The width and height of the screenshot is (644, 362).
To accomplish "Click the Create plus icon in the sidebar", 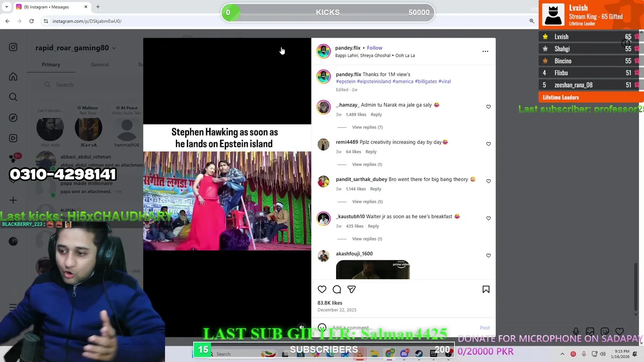I will tap(13, 200).
